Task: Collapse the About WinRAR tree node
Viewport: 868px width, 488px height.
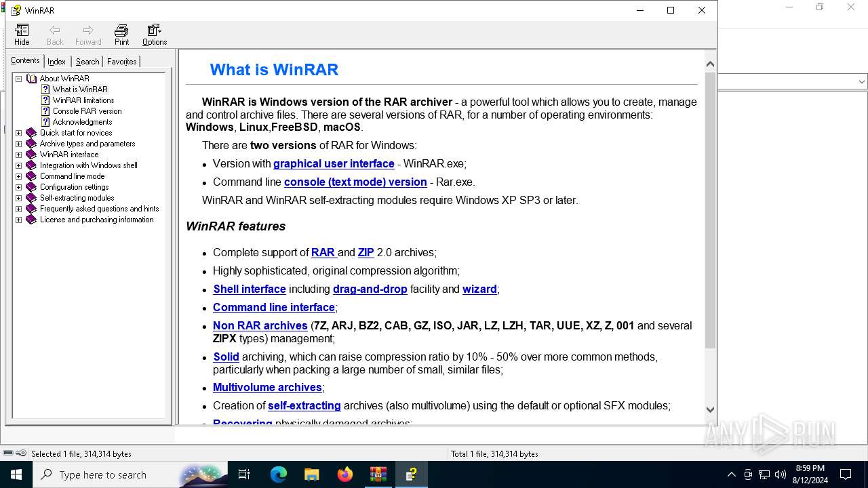Action: pos(19,79)
